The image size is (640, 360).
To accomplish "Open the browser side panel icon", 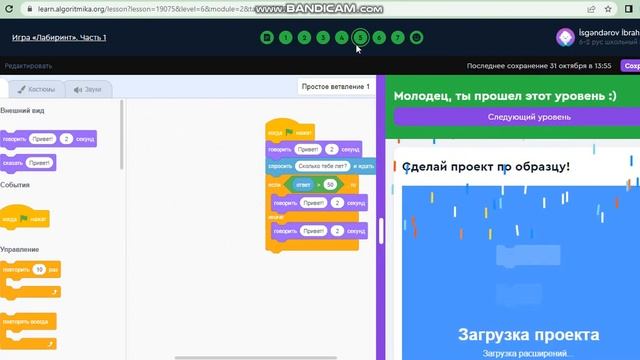I will tap(629, 9).
